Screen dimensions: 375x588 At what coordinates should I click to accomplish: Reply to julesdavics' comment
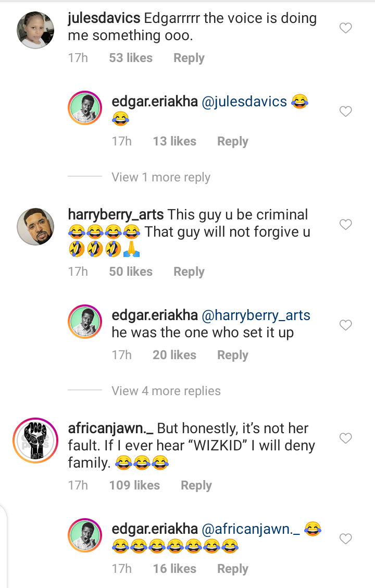(x=189, y=58)
